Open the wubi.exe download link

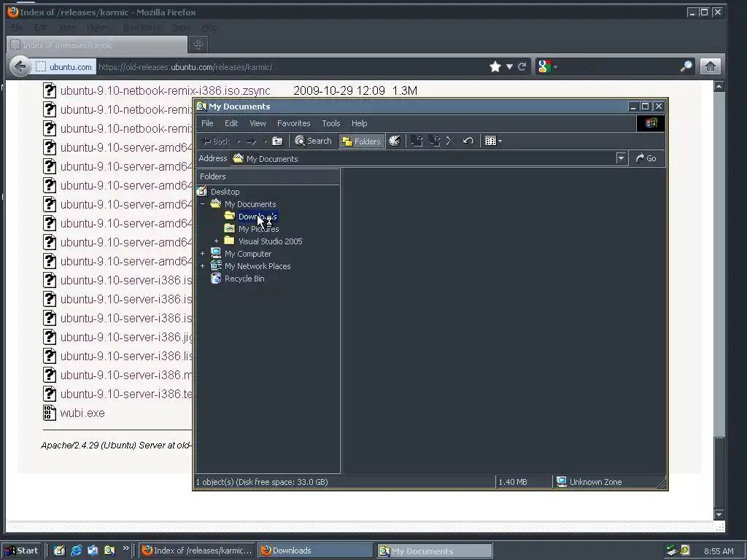[82, 413]
